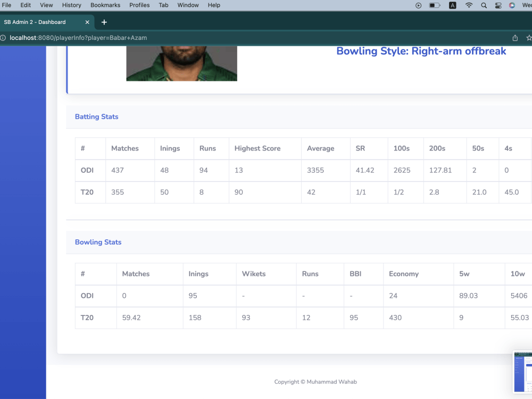This screenshot has width=532, height=399.
Task: Open the Window menu
Action: click(188, 5)
